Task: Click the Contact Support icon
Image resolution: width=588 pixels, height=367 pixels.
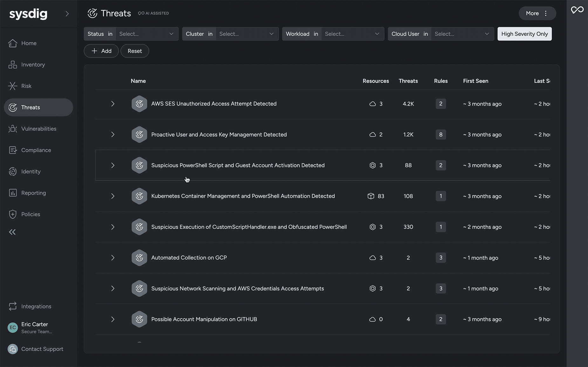Action: coord(13,349)
